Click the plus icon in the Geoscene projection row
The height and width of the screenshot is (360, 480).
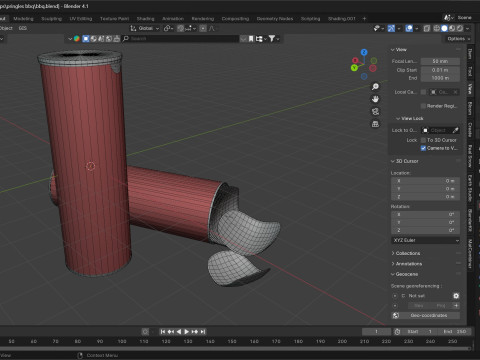click(456, 305)
